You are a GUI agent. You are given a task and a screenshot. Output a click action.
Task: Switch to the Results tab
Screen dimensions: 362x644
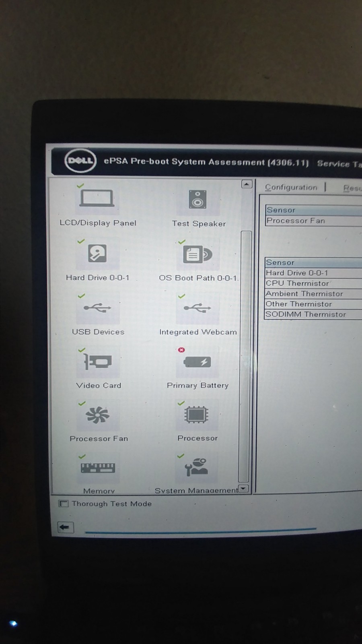[x=352, y=188]
